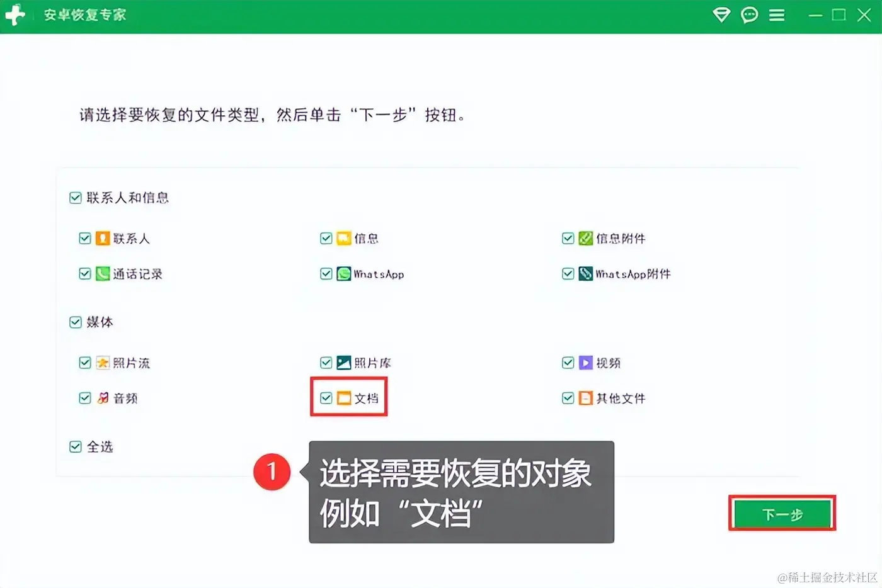Click the 照片流 star photo icon
The width and height of the screenshot is (882, 588).
[103, 363]
